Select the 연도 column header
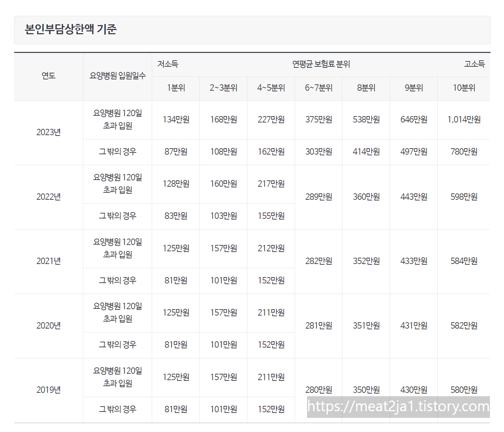504x432 pixels. [48, 76]
